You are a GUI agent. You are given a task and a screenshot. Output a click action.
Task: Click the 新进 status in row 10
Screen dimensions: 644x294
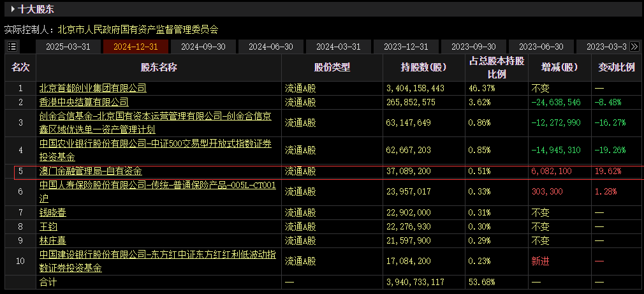pyautogui.click(x=540, y=261)
